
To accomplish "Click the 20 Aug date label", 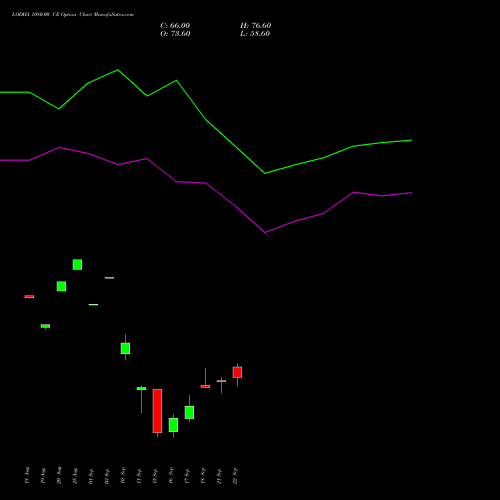I will click(59, 475).
